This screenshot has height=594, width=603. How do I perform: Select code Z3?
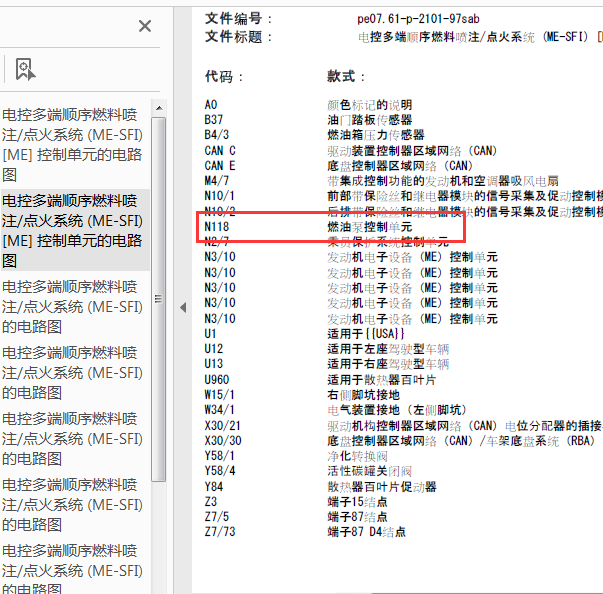point(210,502)
